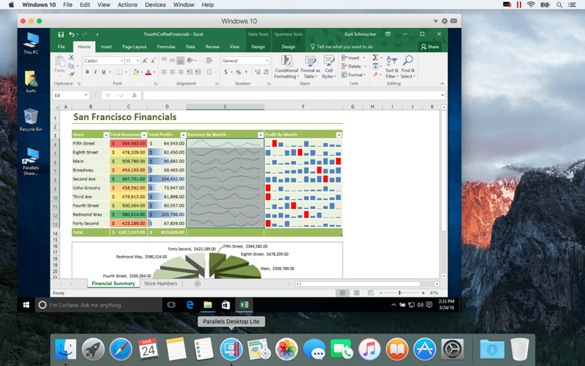Select the Format Painter brush
Image resolution: width=585 pixels, height=366 pixels.
point(71,74)
